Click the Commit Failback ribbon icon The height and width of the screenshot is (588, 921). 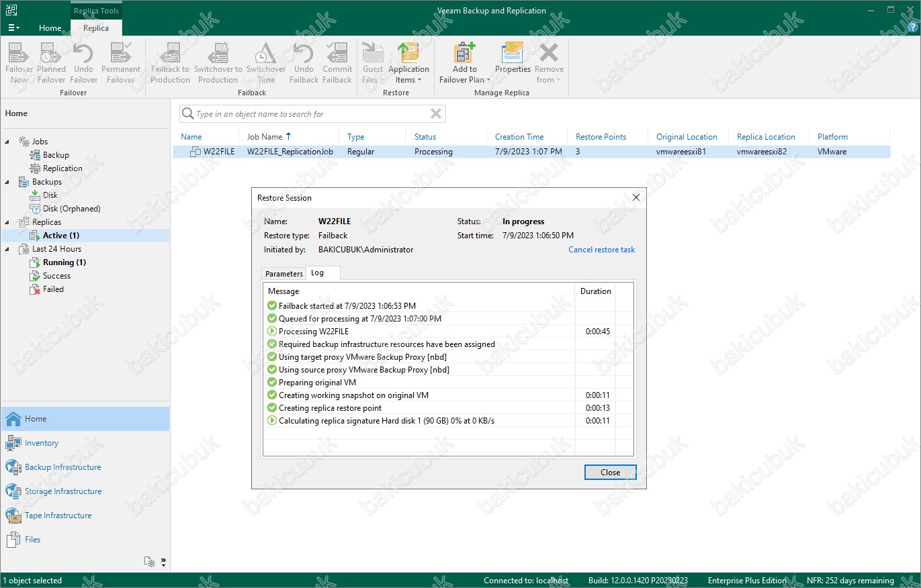pos(337,63)
